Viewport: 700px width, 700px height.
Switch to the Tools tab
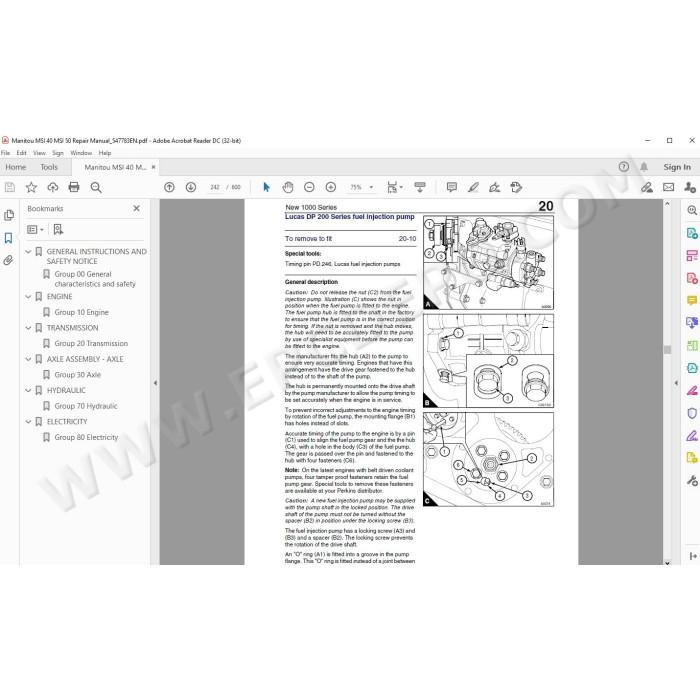(49, 167)
